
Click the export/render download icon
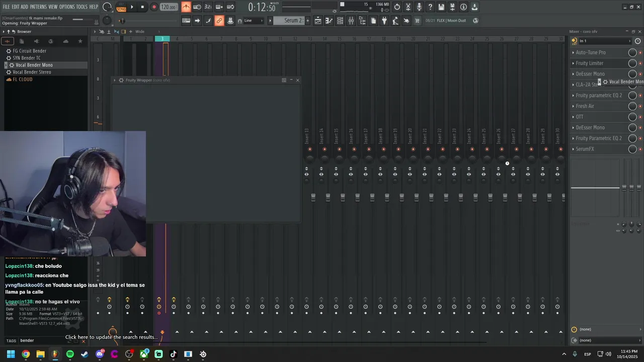click(474, 7)
